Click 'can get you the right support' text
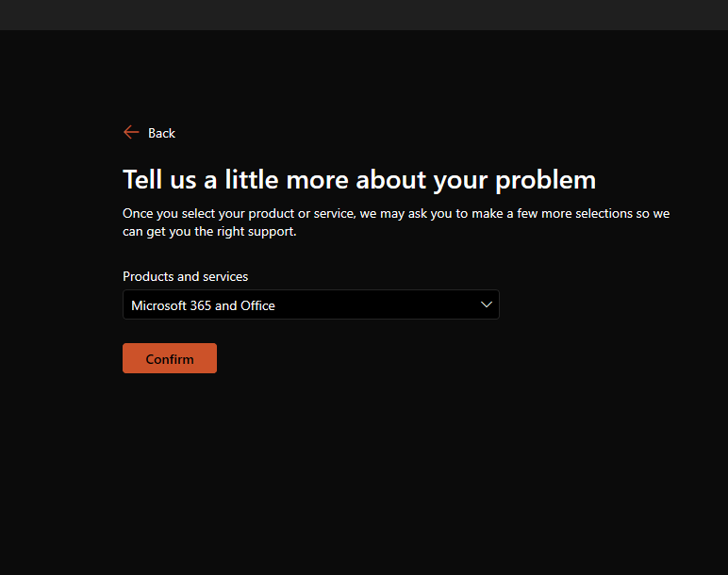Viewport: 728px width, 575px height. tap(209, 232)
